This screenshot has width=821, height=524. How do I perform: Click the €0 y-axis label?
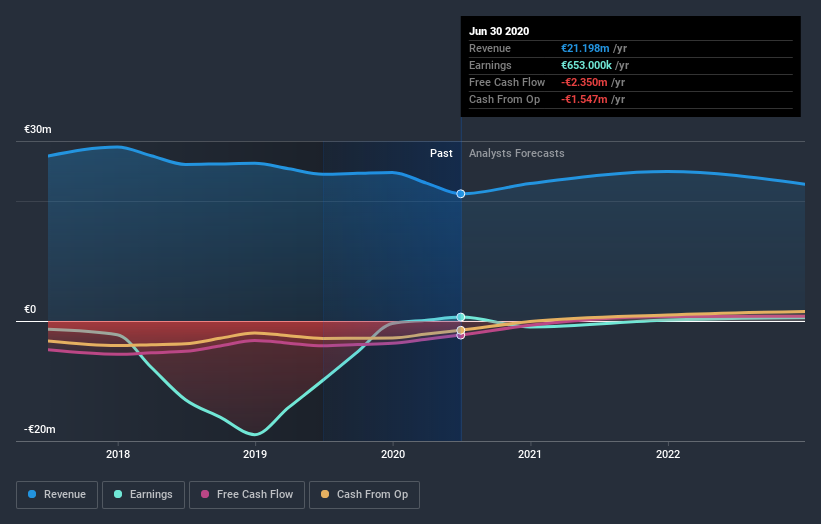[x=30, y=309]
